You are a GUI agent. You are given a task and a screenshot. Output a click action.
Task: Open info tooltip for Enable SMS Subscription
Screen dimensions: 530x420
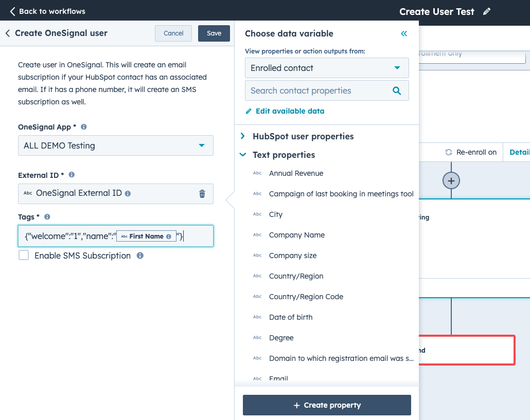(140, 255)
